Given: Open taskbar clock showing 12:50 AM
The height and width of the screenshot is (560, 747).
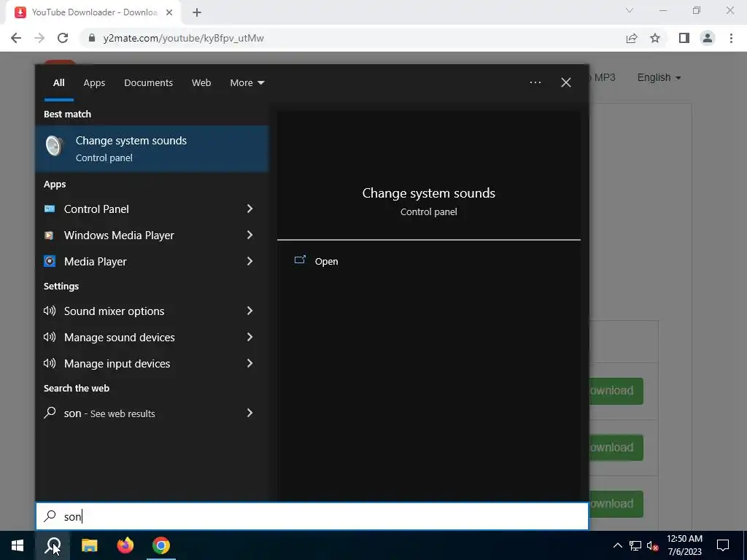Looking at the screenshot, I should pyautogui.click(x=684, y=545).
